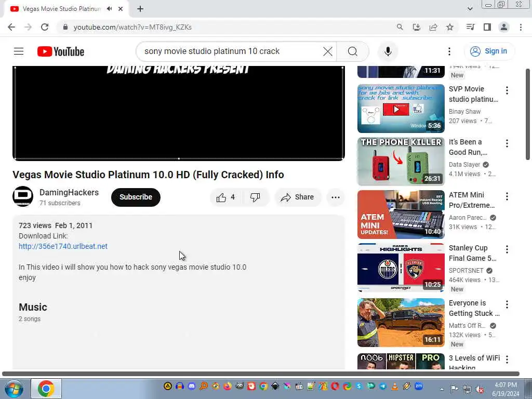Subscribe to DamingHackers
532x399 pixels.
click(136, 197)
